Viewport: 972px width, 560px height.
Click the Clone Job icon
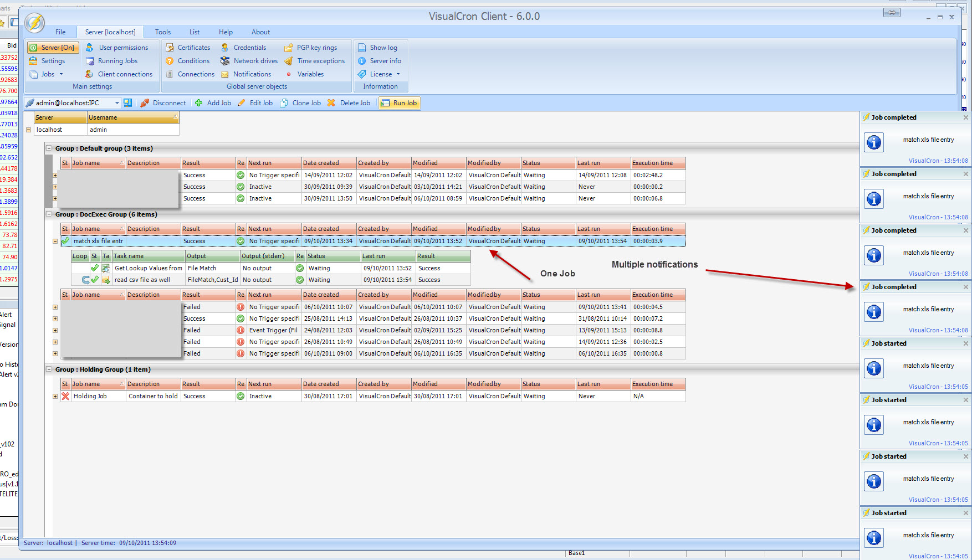284,103
